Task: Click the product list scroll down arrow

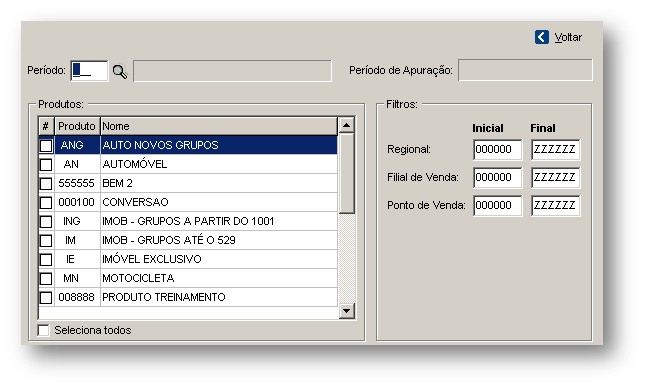Action: tap(346, 311)
